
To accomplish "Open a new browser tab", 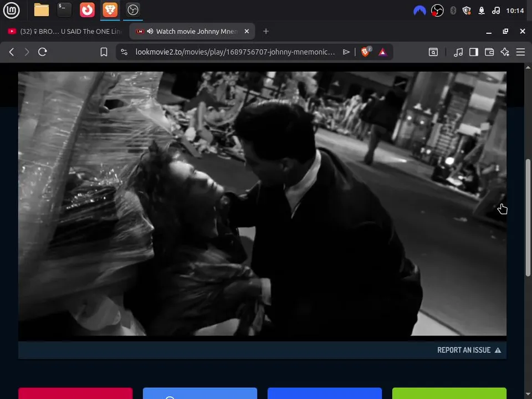I will pos(266,31).
